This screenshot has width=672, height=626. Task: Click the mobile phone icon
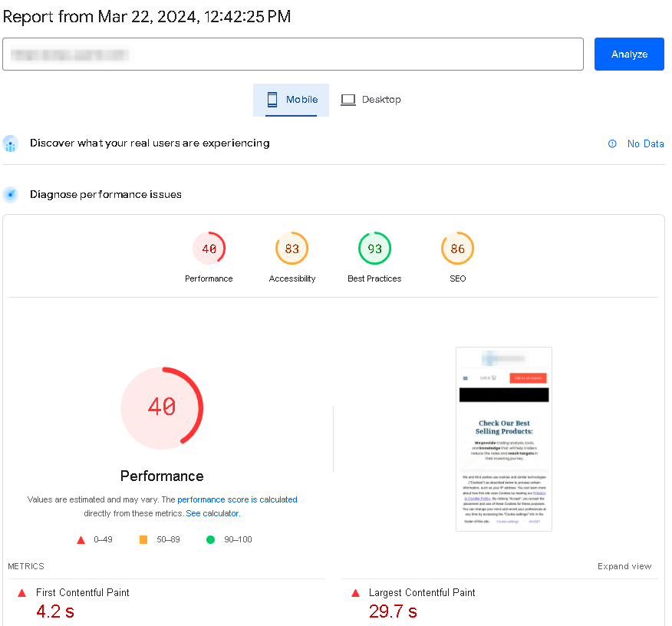272,100
